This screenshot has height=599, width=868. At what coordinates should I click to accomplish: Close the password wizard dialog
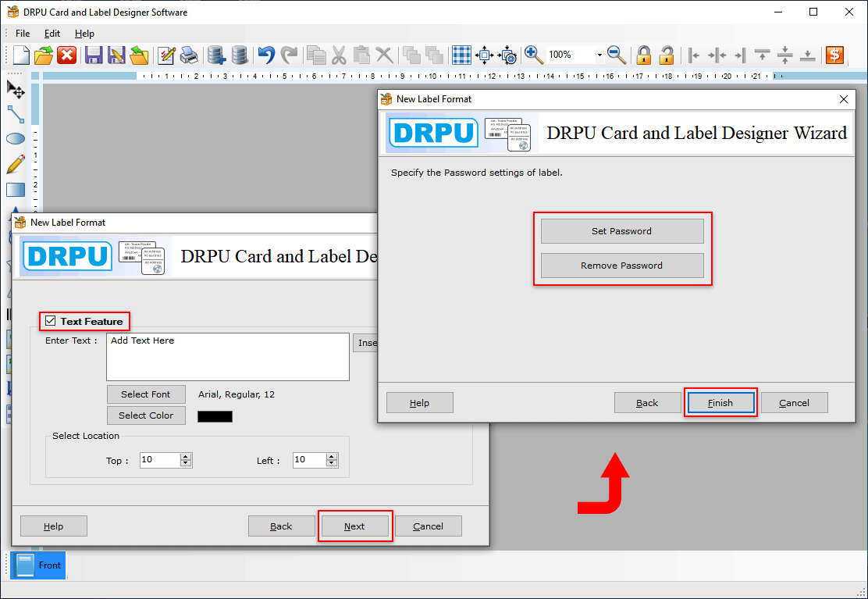(844, 99)
